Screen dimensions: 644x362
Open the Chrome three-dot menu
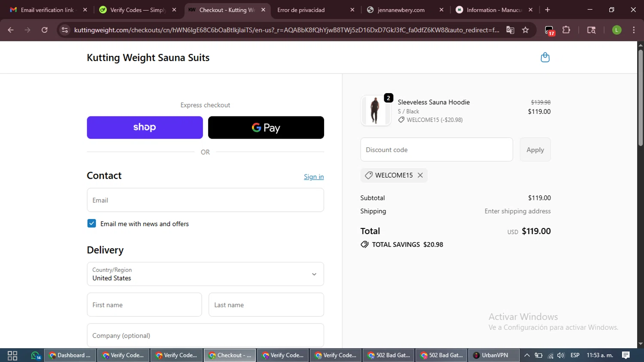pyautogui.click(x=634, y=30)
